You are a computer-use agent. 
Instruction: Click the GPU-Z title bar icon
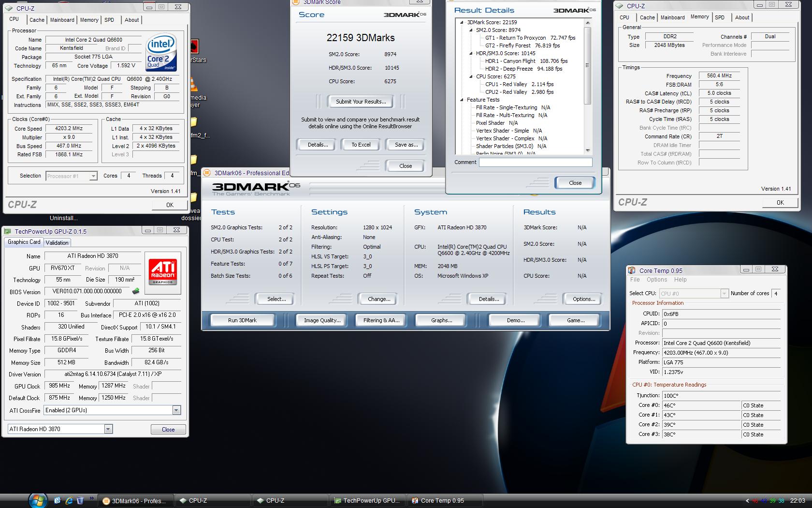click(8, 231)
